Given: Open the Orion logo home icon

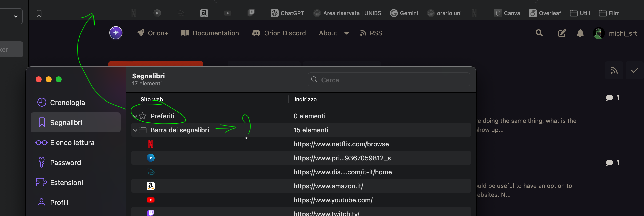Looking at the screenshot, I should click(x=116, y=33).
